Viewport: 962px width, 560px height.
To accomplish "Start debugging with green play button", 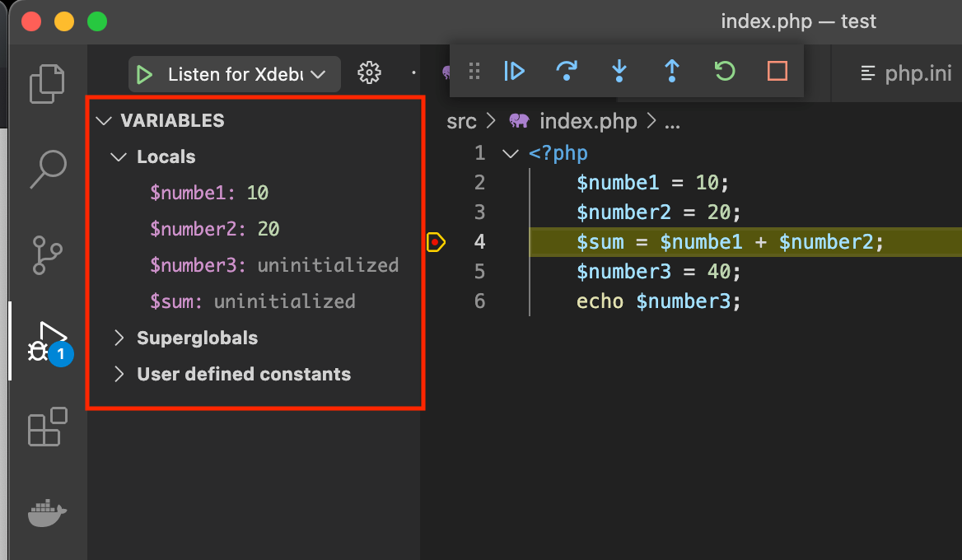I will 145,75.
